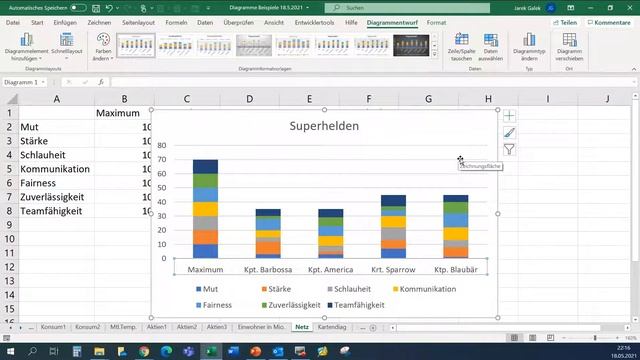Screen dimensions: 640x360
Task: Click the Seitenlayout view icon in status bar
Action: [533, 338]
